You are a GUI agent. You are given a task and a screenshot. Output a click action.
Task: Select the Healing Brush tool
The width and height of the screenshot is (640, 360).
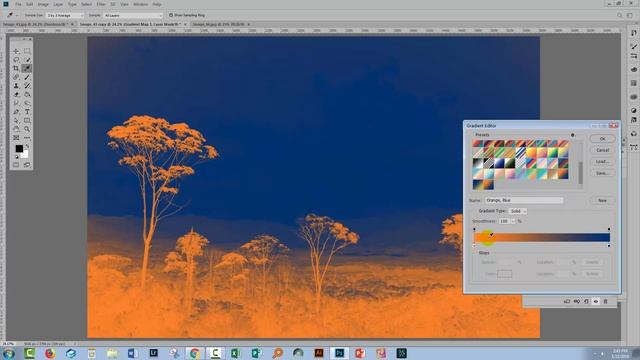[16, 77]
